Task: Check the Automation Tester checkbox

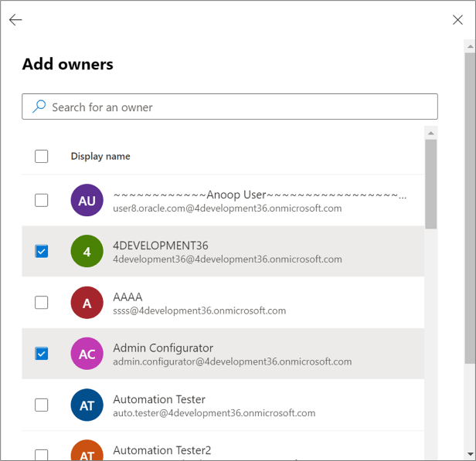Action: 41,405
